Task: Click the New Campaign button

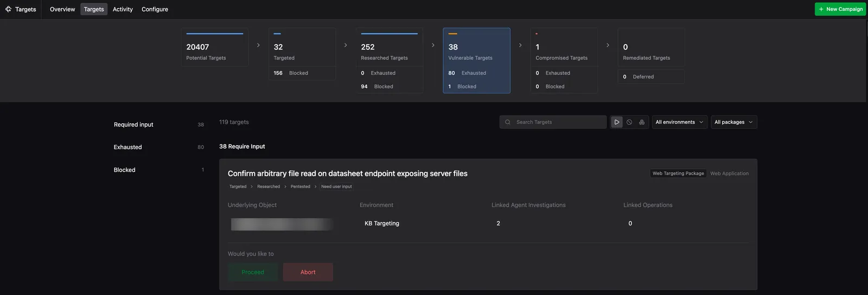Action: (840, 9)
